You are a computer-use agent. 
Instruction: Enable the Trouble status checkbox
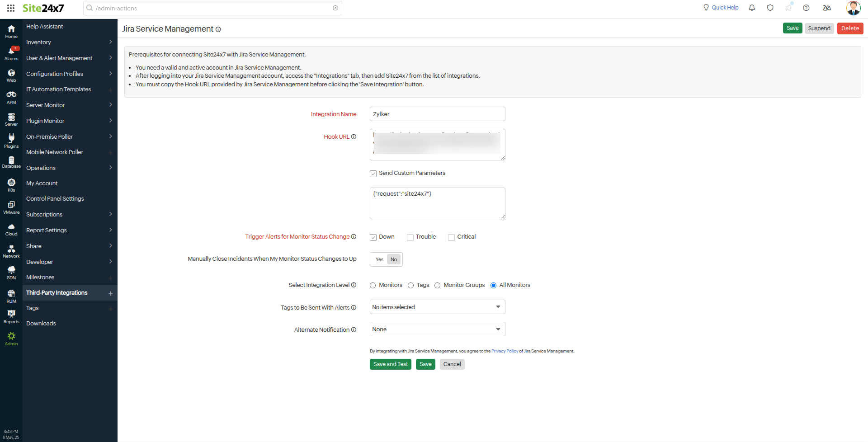coord(410,237)
